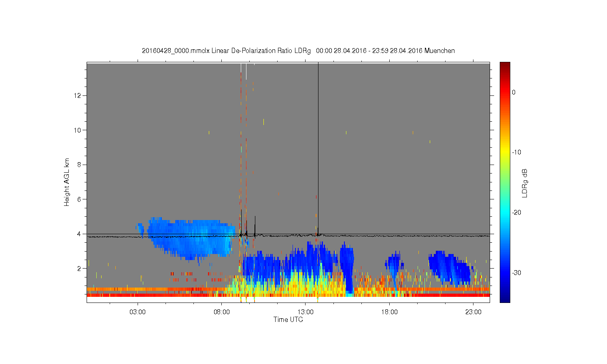607x364 pixels.
Task: Click the '23:00' time tick label
Action: [473, 312]
